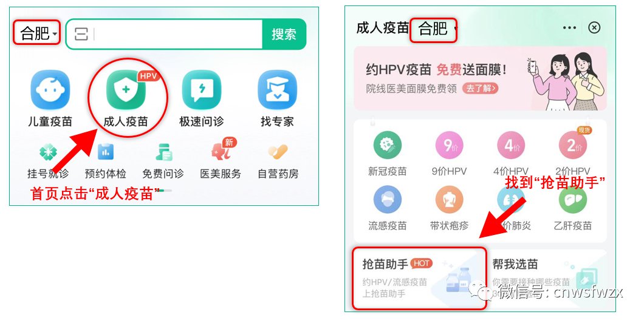Select the 找专家 doctor icon

(277, 90)
